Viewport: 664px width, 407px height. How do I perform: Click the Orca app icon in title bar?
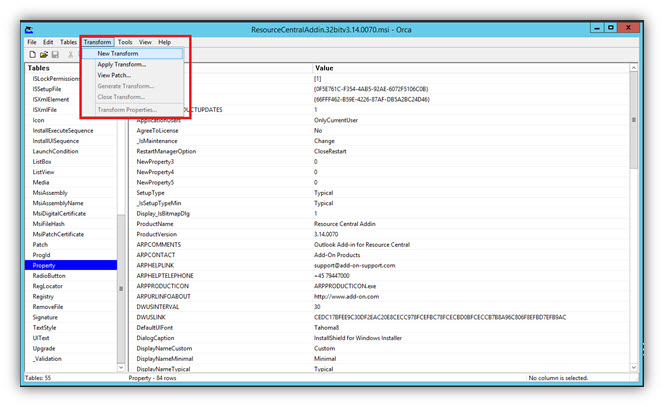[29, 30]
